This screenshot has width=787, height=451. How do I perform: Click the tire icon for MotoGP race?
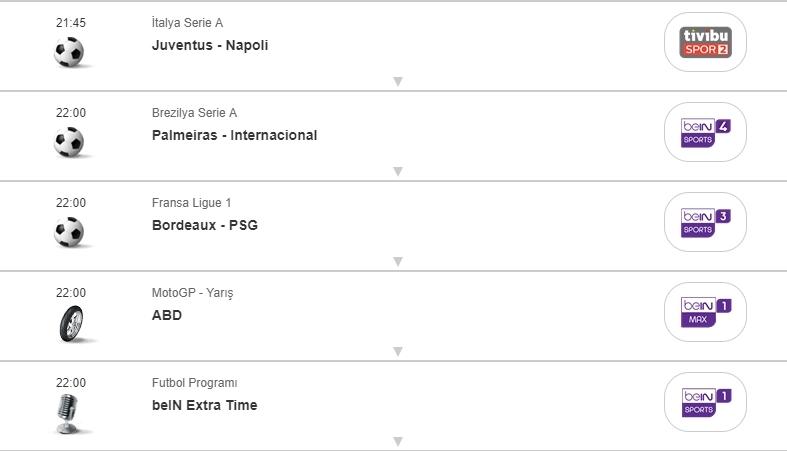coord(70,323)
